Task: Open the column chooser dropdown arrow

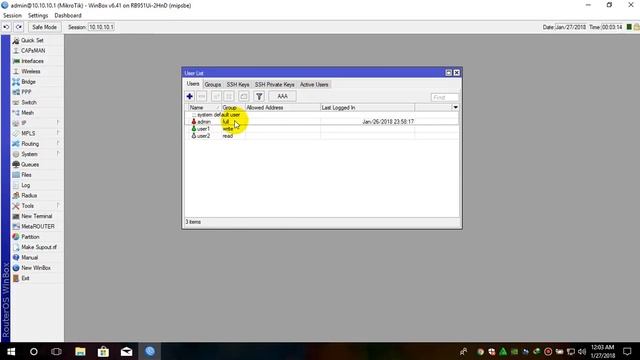Action: coord(455,107)
